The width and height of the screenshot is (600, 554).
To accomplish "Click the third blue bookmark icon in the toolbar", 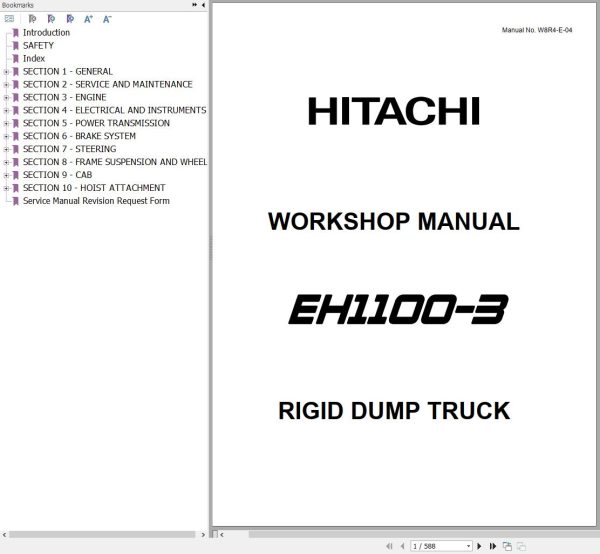I will [x=70, y=19].
